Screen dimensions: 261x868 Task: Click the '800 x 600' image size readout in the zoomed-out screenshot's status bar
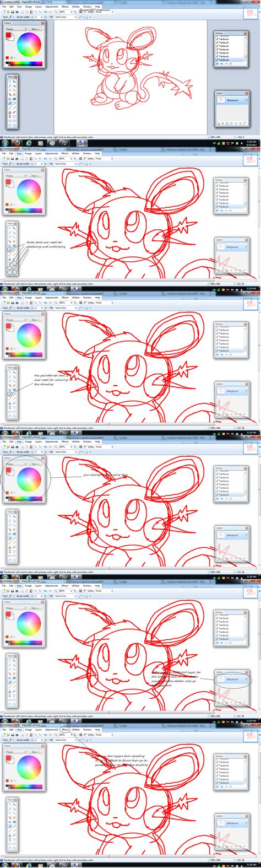tap(214, 137)
